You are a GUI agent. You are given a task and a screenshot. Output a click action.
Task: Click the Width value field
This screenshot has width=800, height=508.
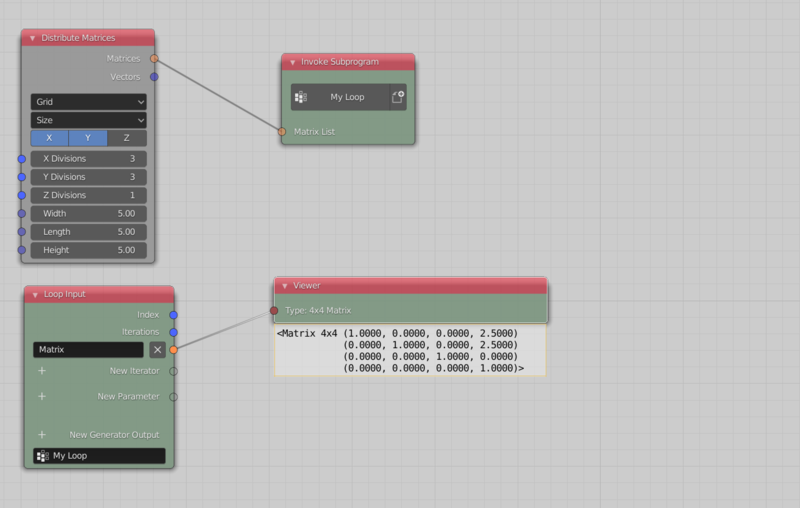pyautogui.click(x=89, y=214)
